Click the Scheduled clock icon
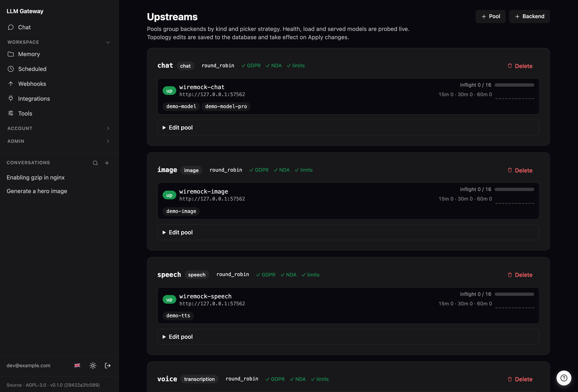Viewport: 578px width, 392px height. [11, 69]
